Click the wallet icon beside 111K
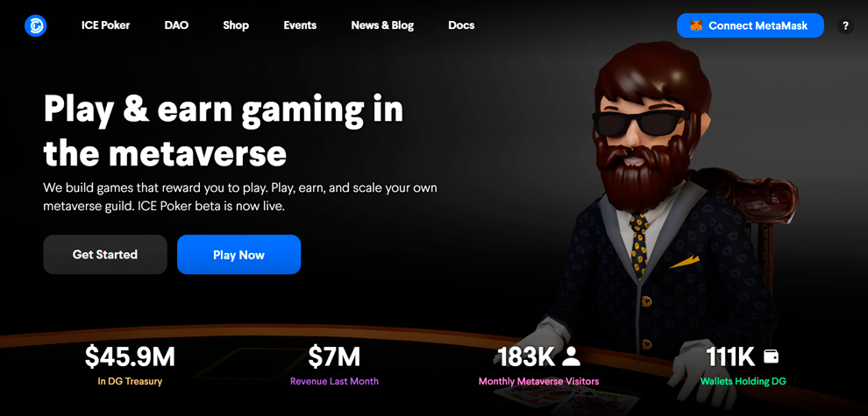Image resolution: width=868 pixels, height=416 pixels. click(x=772, y=356)
